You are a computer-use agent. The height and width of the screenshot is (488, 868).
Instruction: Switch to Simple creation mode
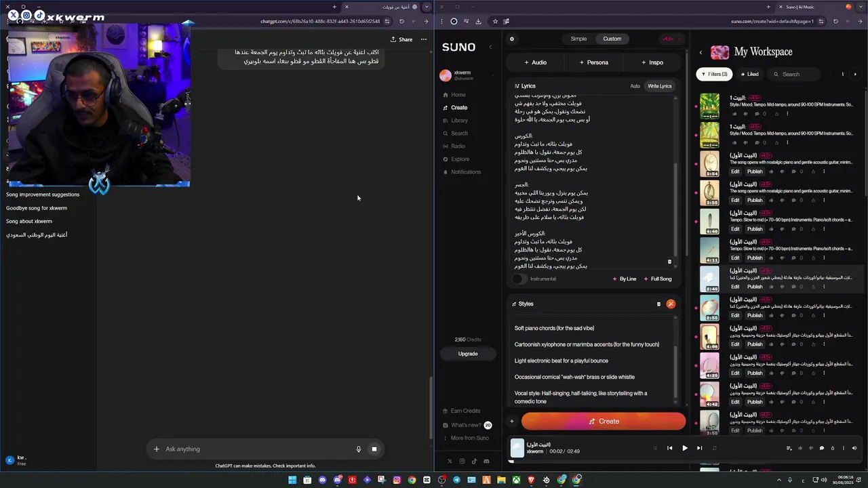[578, 39]
